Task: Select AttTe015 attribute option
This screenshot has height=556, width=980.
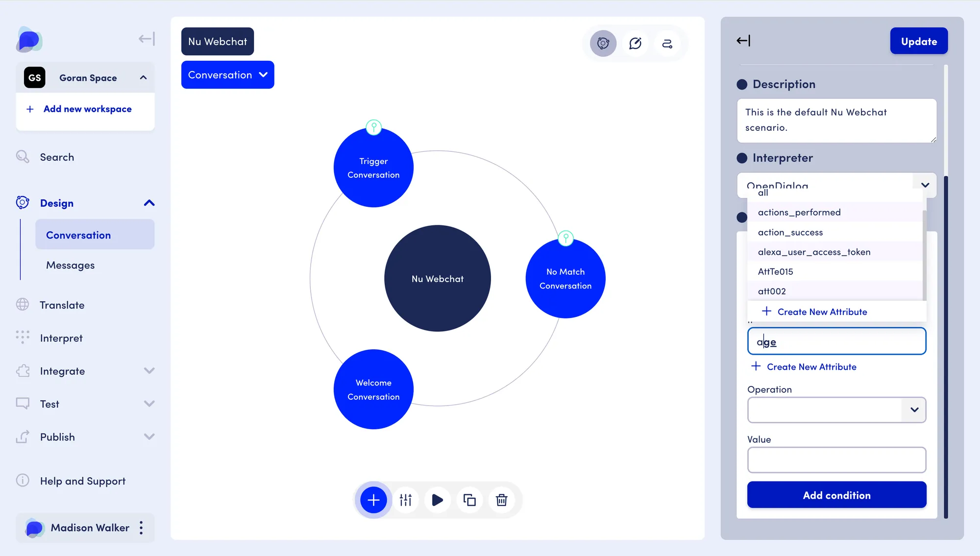Action: (x=834, y=271)
